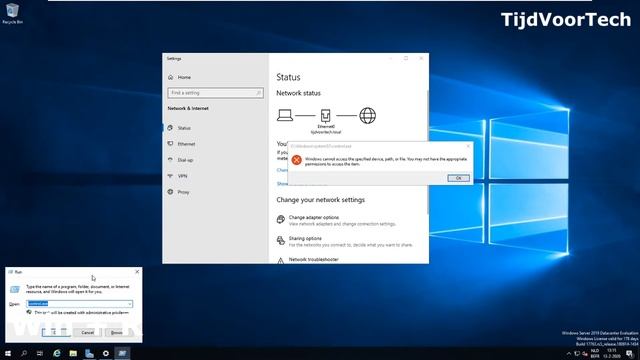This screenshot has width=640, height=360.
Task: Click the Ethernet0 adapter icon in network diagram
Action: point(325,116)
